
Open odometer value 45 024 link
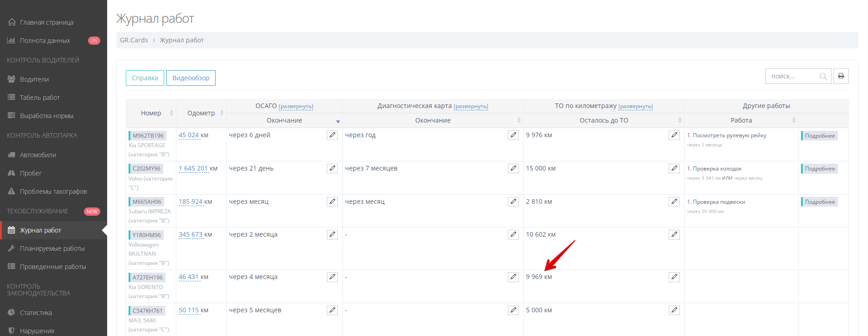tap(189, 135)
